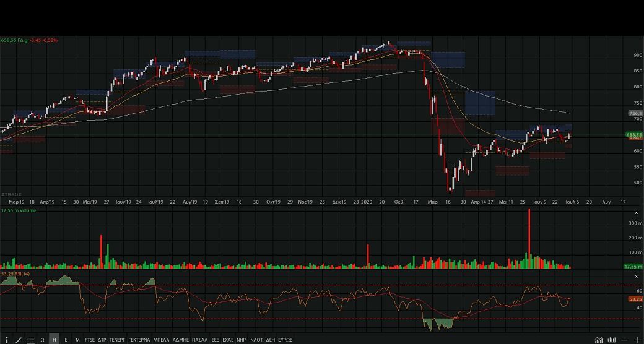Close the Volume panel
Viewport: 644px width, 344px height.
[636, 213]
